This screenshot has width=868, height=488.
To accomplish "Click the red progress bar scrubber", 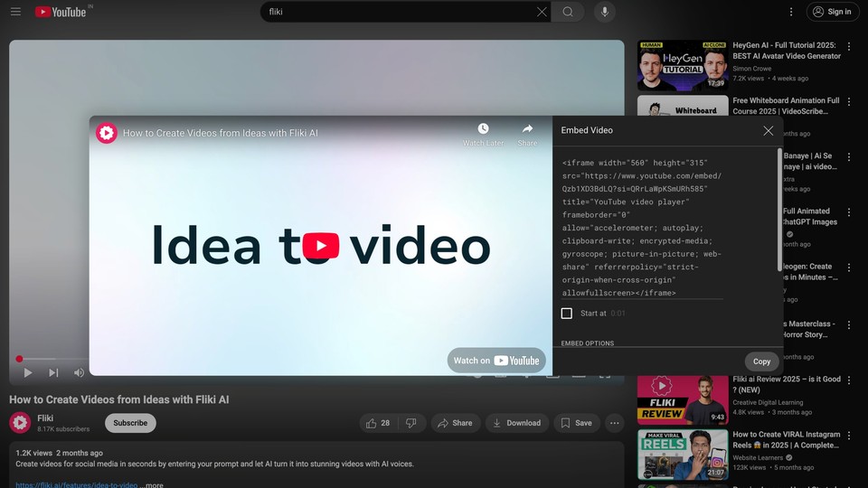I will [x=19, y=359].
